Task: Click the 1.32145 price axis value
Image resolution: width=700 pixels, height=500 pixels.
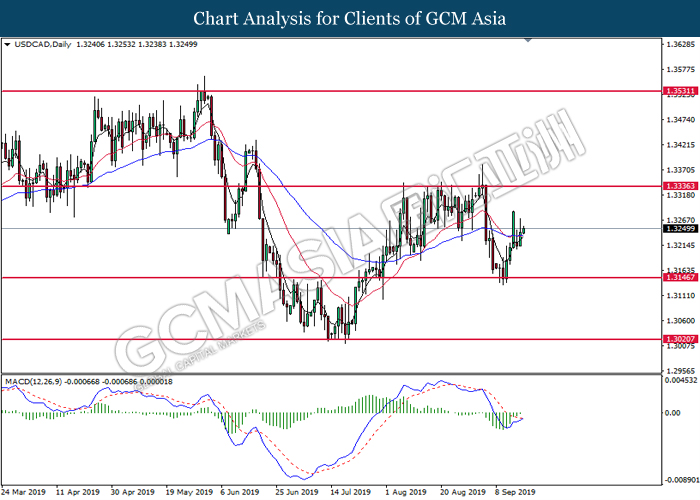Action: tap(680, 245)
